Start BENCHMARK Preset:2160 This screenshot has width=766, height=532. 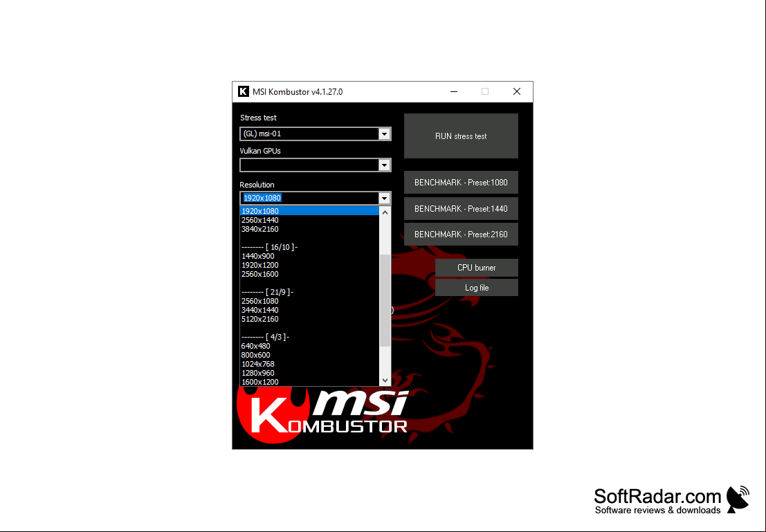coord(461,234)
